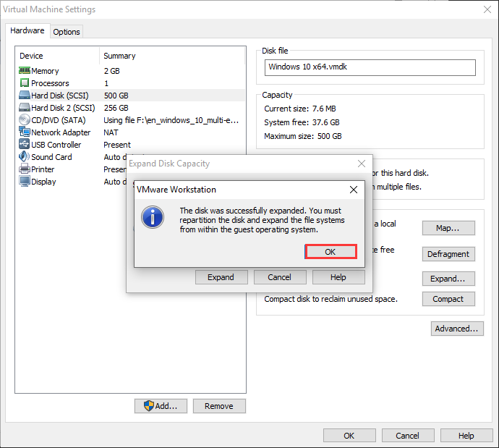Select the Display row label
Image resolution: width=499 pixels, height=448 pixels.
(x=43, y=182)
